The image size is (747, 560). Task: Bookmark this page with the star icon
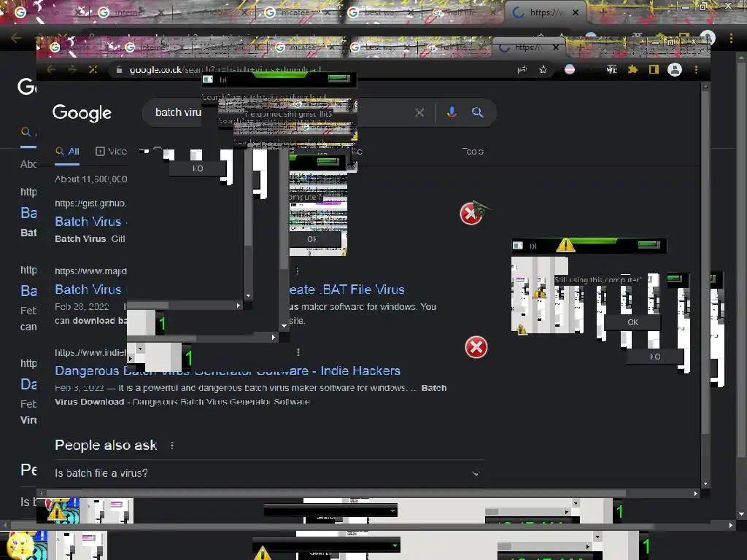pyautogui.click(x=543, y=70)
